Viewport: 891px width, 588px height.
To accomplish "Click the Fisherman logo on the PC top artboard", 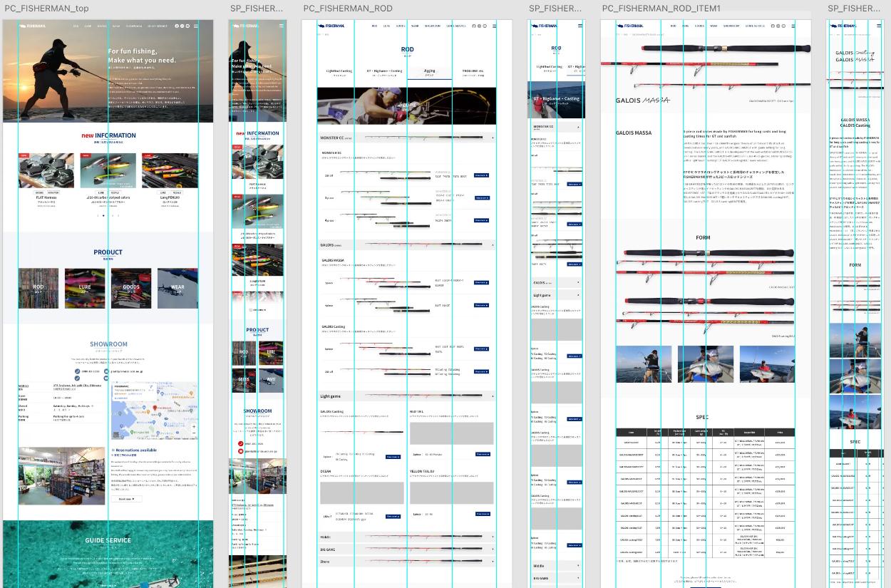I will pyautogui.click(x=34, y=26).
